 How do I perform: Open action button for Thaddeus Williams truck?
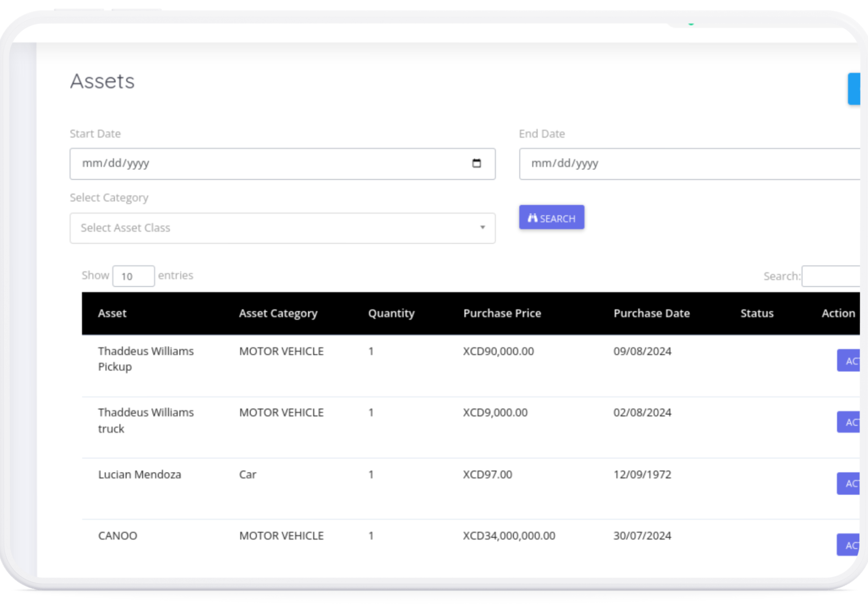tap(849, 422)
